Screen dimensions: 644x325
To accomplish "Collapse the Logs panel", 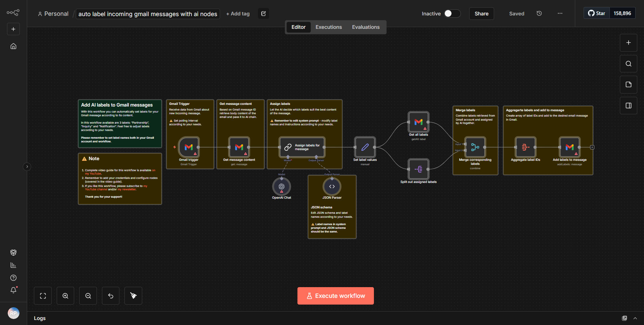I will 635,318.
